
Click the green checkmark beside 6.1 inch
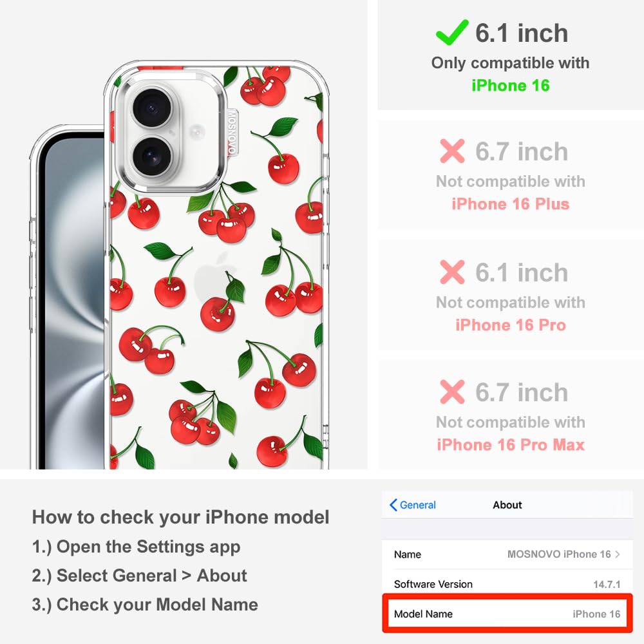coord(452,32)
